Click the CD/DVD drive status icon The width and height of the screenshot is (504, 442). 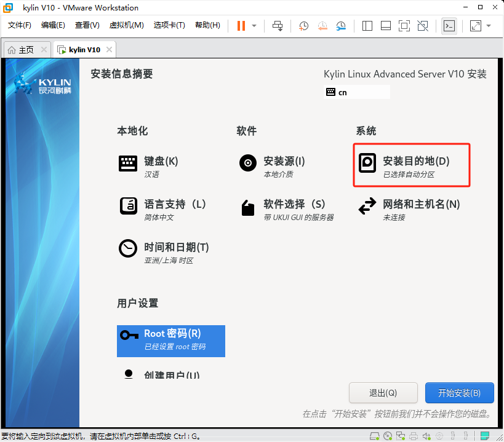388,436
